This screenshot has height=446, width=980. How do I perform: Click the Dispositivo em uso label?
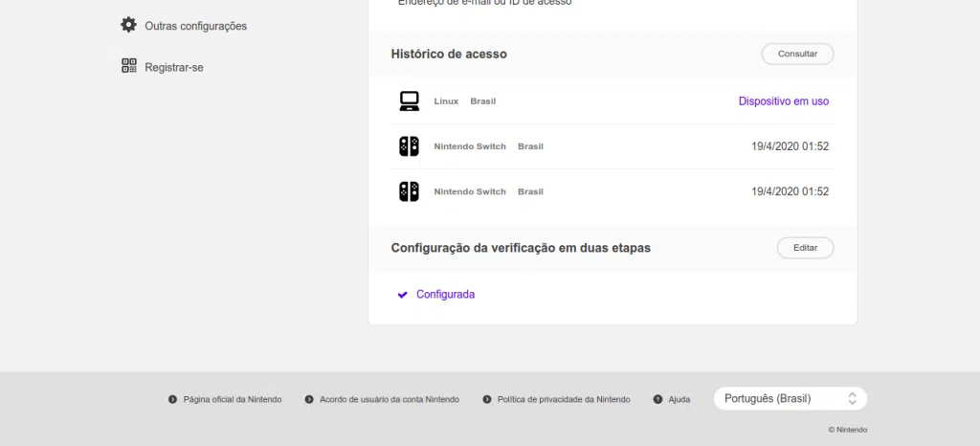coord(784,101)
